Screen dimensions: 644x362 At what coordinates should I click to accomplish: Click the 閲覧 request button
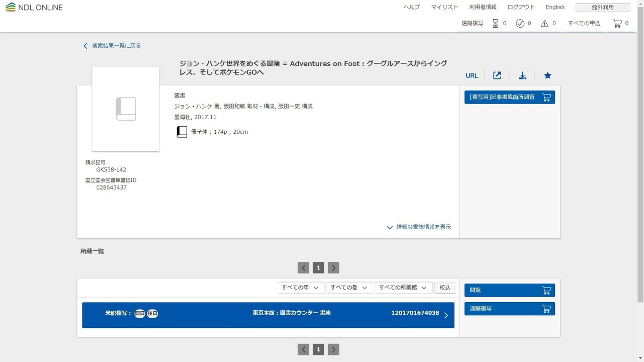tap(510, 290)
